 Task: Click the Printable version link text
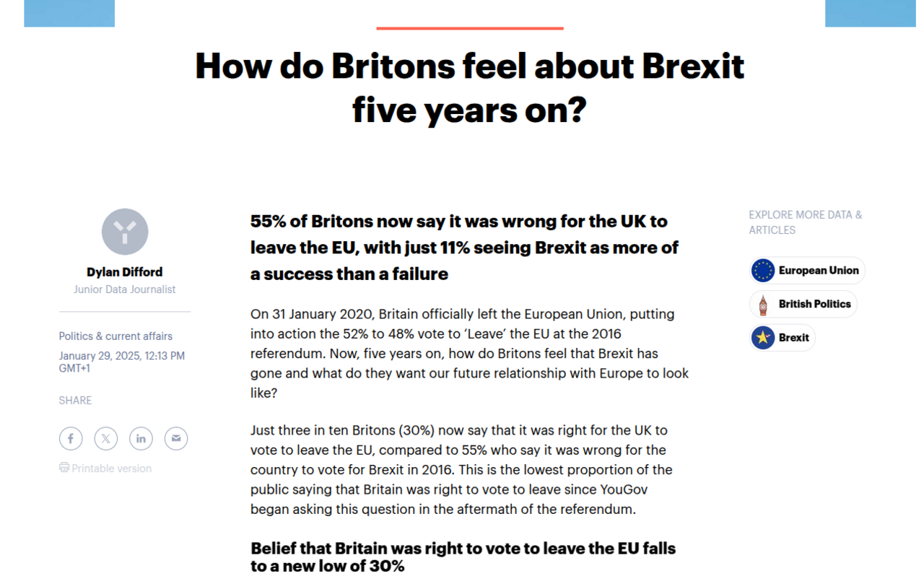click(112, 468)
